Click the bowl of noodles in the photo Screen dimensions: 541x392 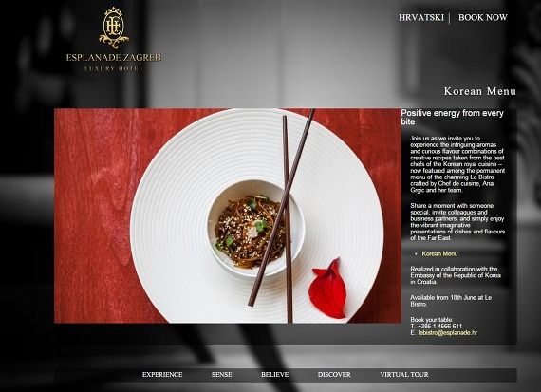(255, 228)
